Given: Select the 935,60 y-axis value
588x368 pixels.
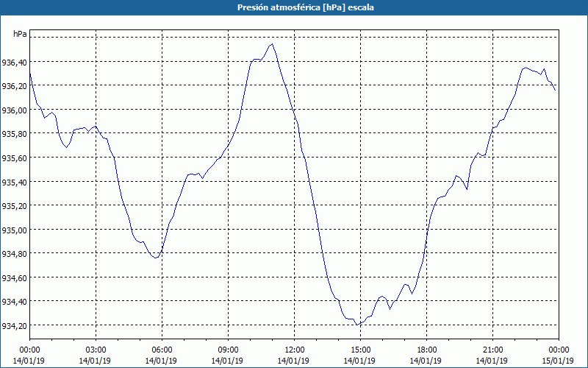Looking at the screenshot, I should point(14,158).
